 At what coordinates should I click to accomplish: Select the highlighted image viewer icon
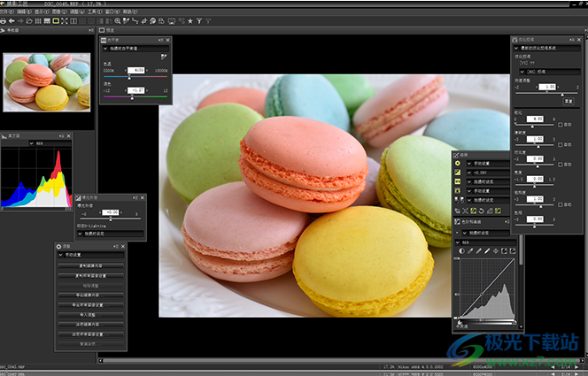[x=56, y=21]
